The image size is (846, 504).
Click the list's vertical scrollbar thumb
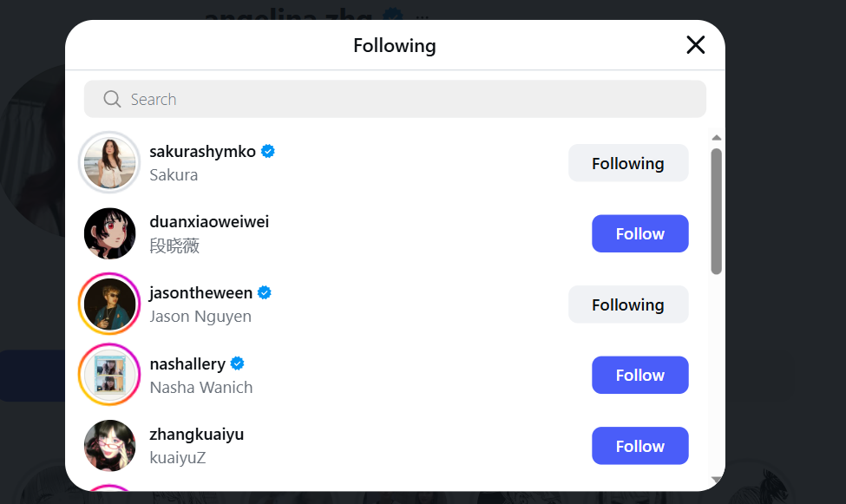click(x=716, y=212)
